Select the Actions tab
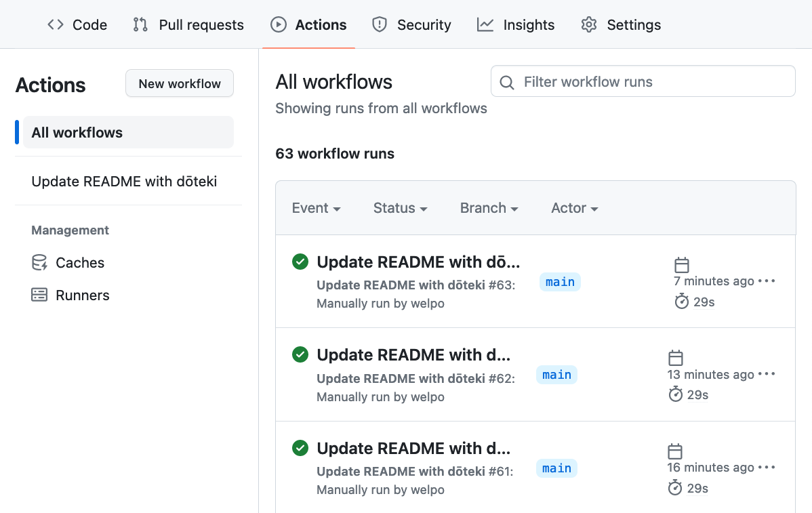The image size is (812, 513). click(x=308, y=25)
